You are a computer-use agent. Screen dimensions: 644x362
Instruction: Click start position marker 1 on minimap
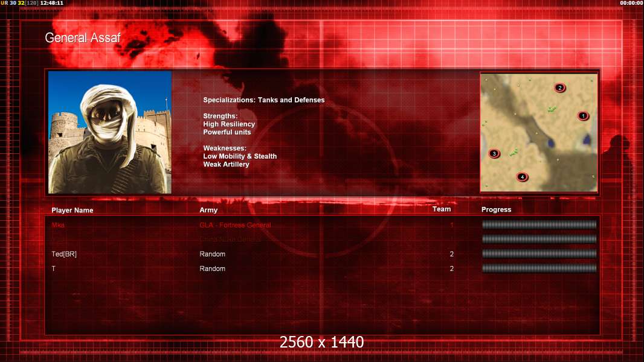point(583,116)
